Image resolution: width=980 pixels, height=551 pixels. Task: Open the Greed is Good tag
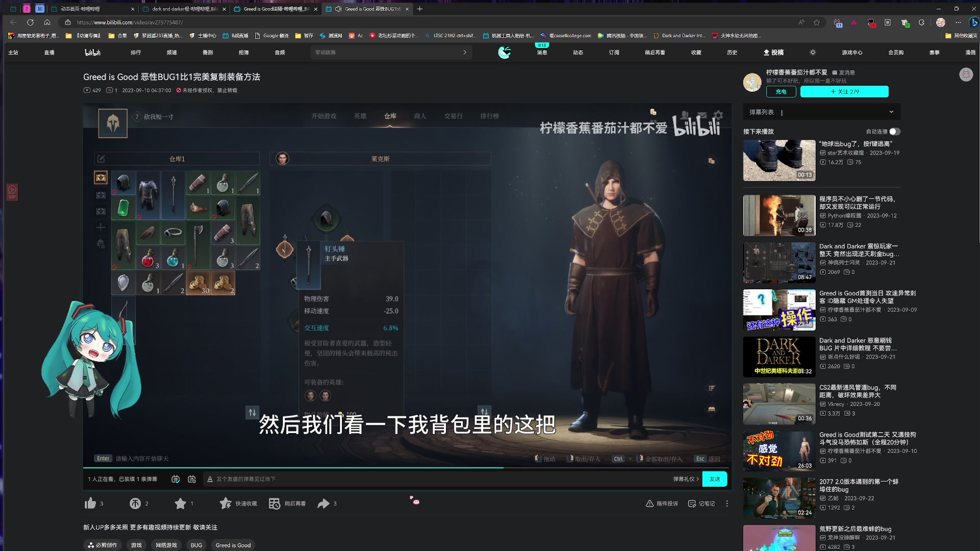coord(233,545)
